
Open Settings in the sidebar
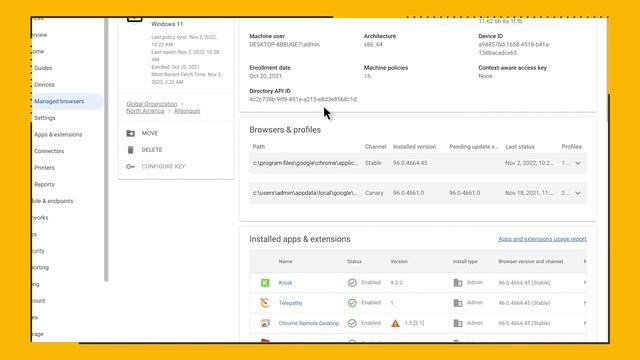[x=45, y=118]
